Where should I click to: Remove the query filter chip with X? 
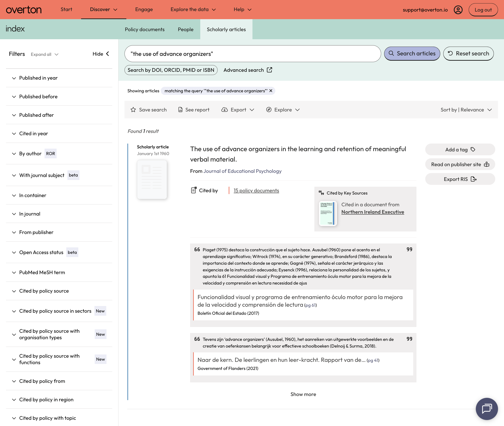coord(271,91)
